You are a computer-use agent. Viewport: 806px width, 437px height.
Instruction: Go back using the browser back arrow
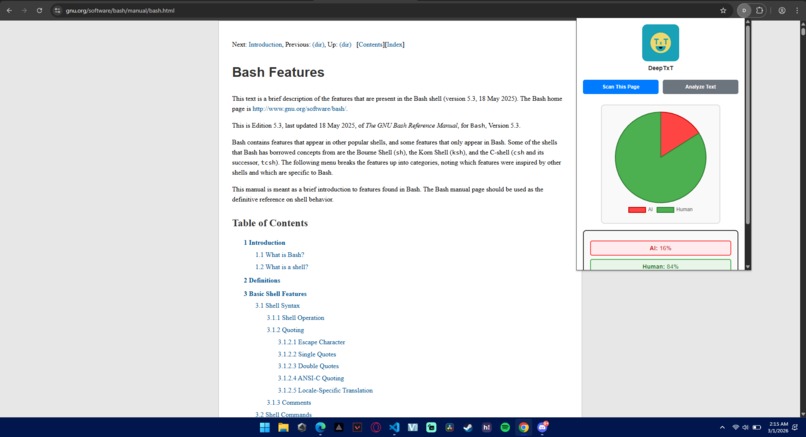pyautogui.click(x=9, y=10)
